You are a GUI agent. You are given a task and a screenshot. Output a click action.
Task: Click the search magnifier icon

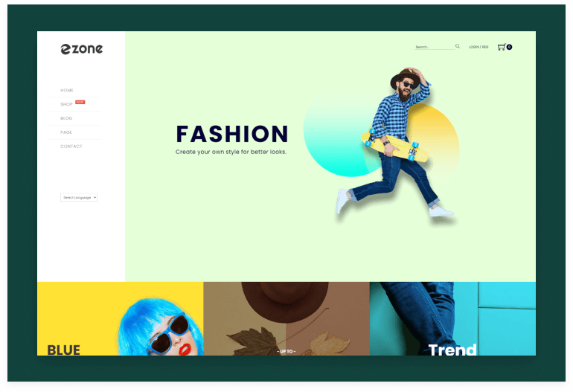[x=458, y=46]
